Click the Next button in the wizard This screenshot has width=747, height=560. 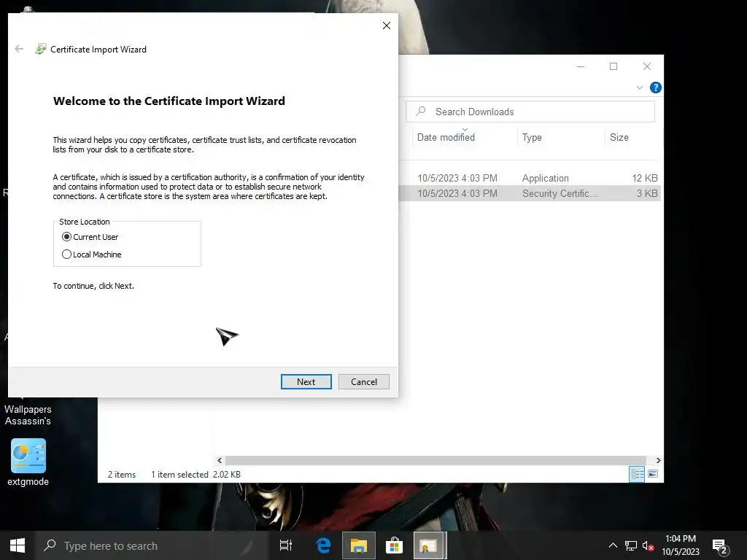(306, 381)
